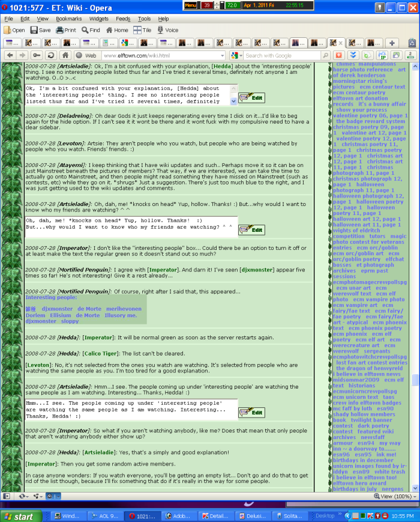The width and height of the screenshot is (420, 522).
Task: Go back using the back arrow
Action: 10,55
